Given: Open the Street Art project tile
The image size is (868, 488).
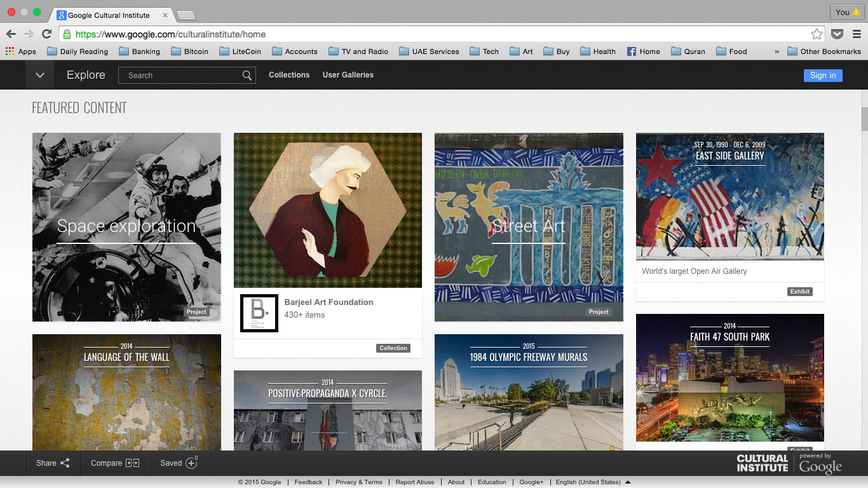Looking at the screenshot, I should pos(529,227).
